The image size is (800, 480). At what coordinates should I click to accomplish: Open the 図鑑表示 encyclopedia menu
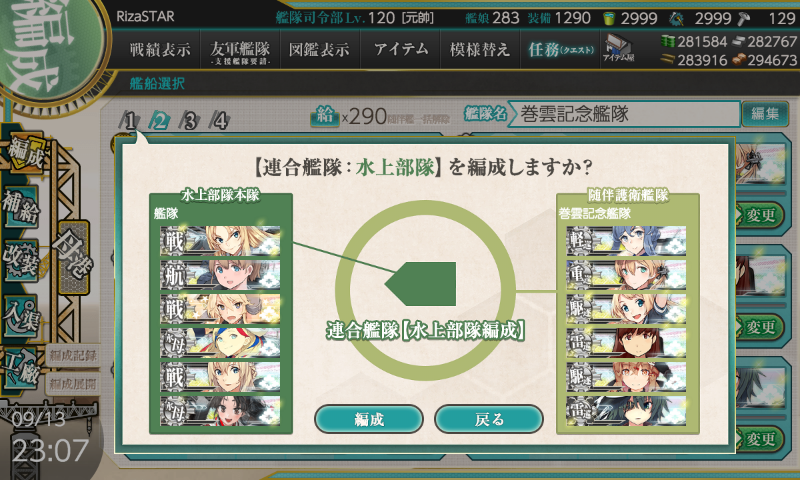319,49
